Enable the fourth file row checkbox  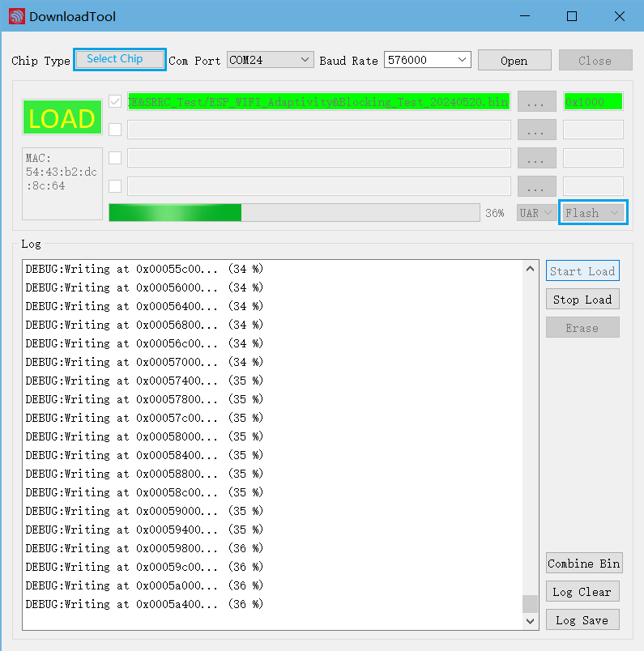point(115,186)
